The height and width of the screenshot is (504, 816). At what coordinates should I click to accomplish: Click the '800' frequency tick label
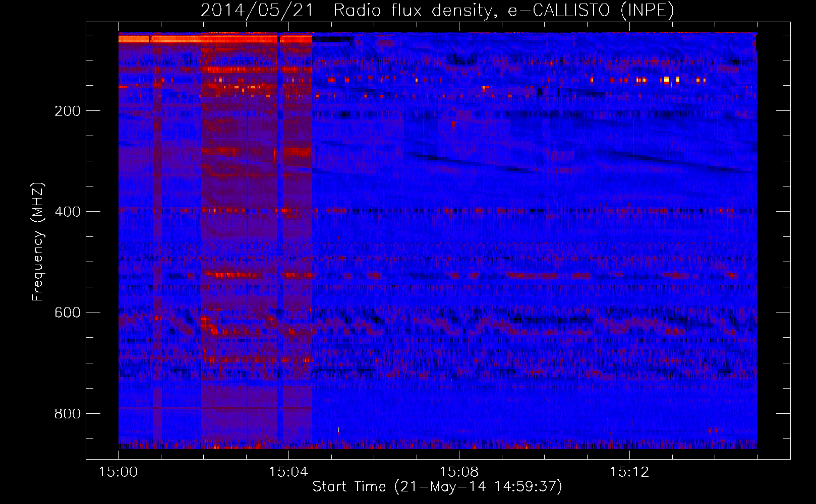(68, 414)
